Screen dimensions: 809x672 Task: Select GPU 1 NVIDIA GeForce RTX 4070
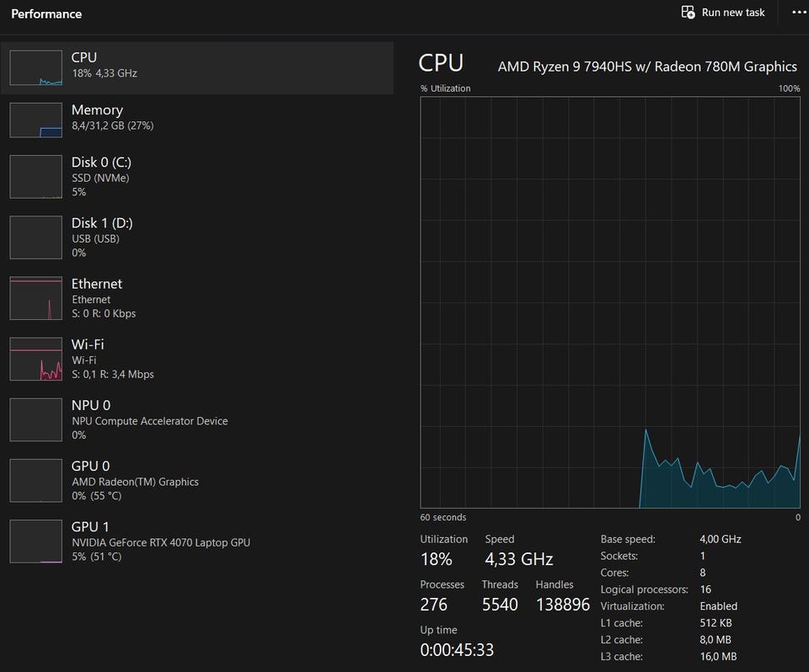pos(197,541)
